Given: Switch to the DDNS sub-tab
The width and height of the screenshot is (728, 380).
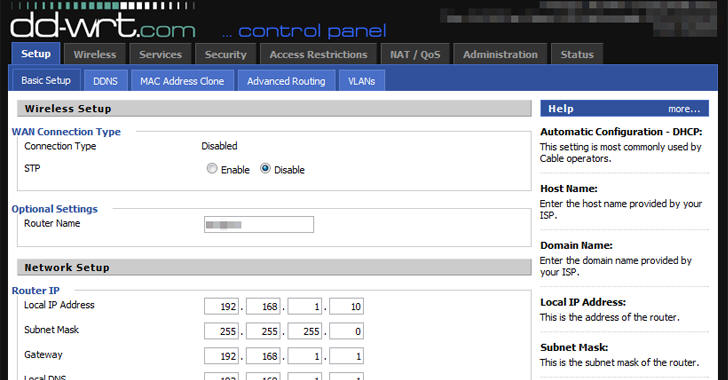Looking at the screenshot, I should point(105,81).
